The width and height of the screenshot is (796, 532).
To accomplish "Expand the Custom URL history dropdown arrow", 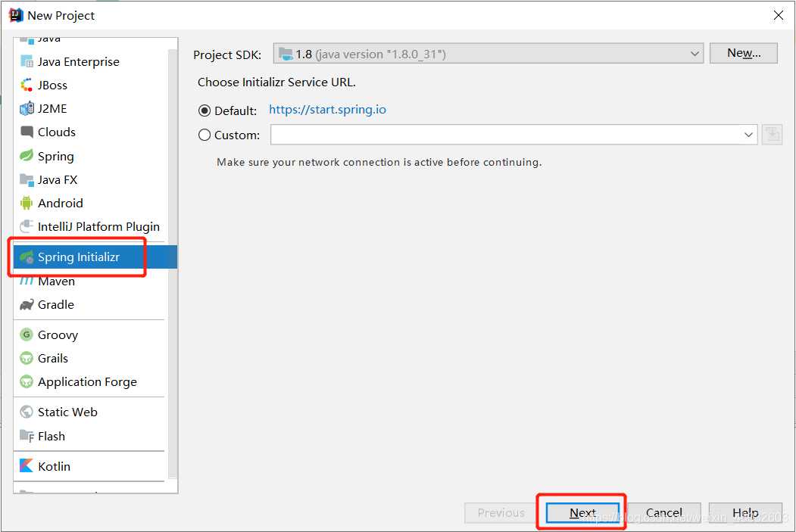I will pyautogui.click(x=748, y=135).
